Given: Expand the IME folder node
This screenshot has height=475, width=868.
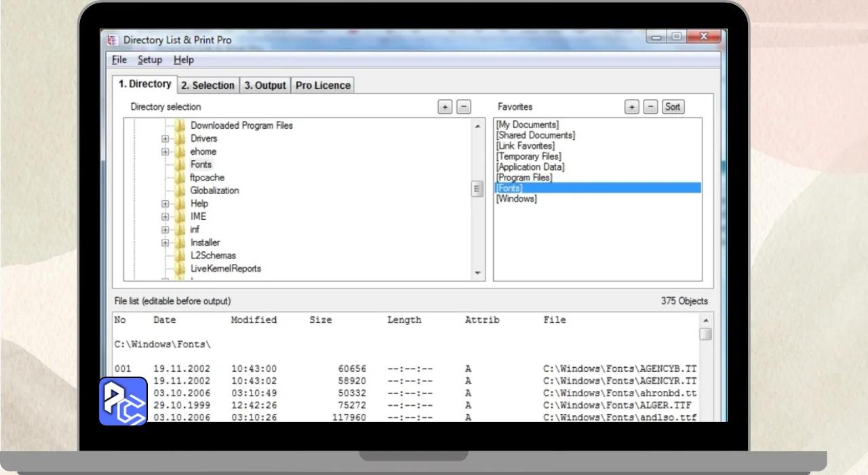Looking at the screenshot, I should pos(165,216).
